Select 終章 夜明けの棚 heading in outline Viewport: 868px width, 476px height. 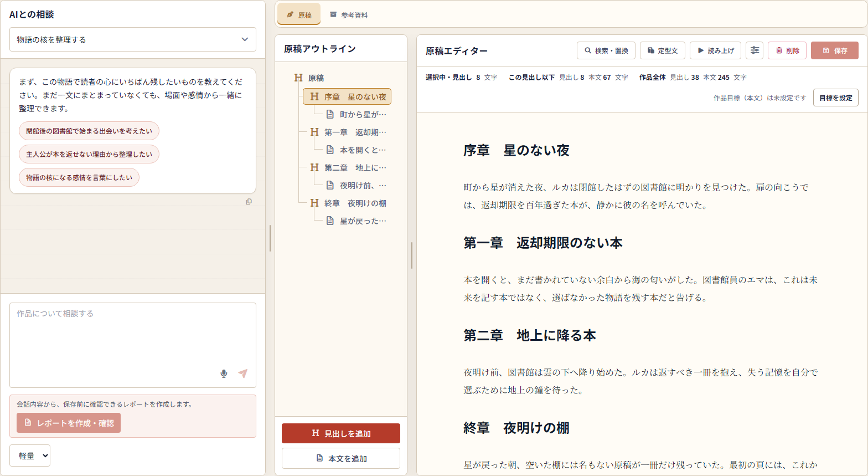pos(348,203)
